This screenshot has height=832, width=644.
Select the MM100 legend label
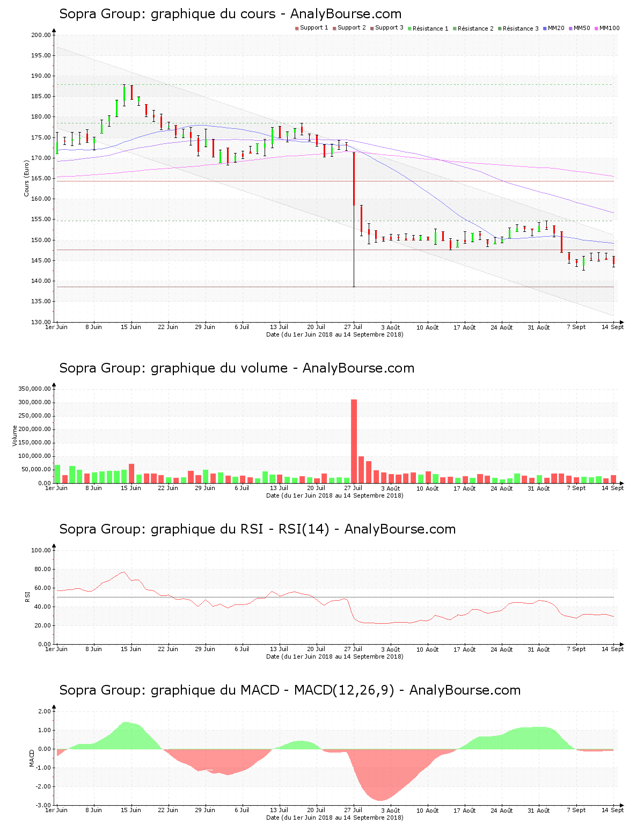[609, 28]
